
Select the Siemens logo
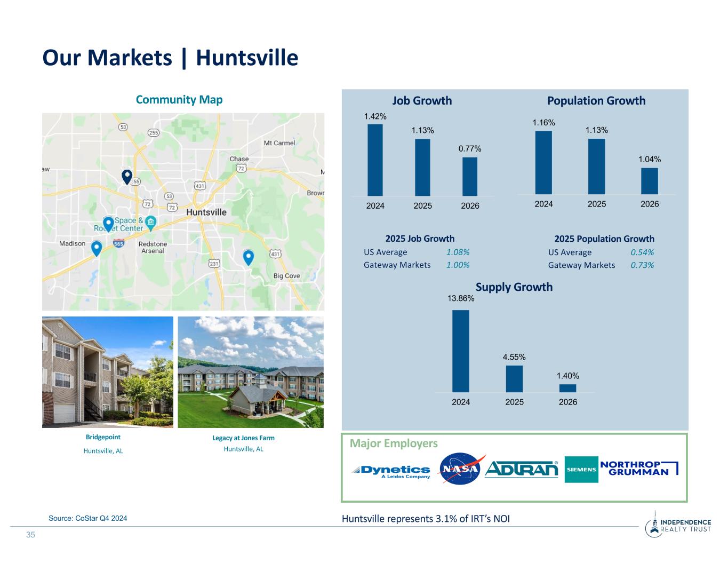pyautogui.click(x=581, y=470)
